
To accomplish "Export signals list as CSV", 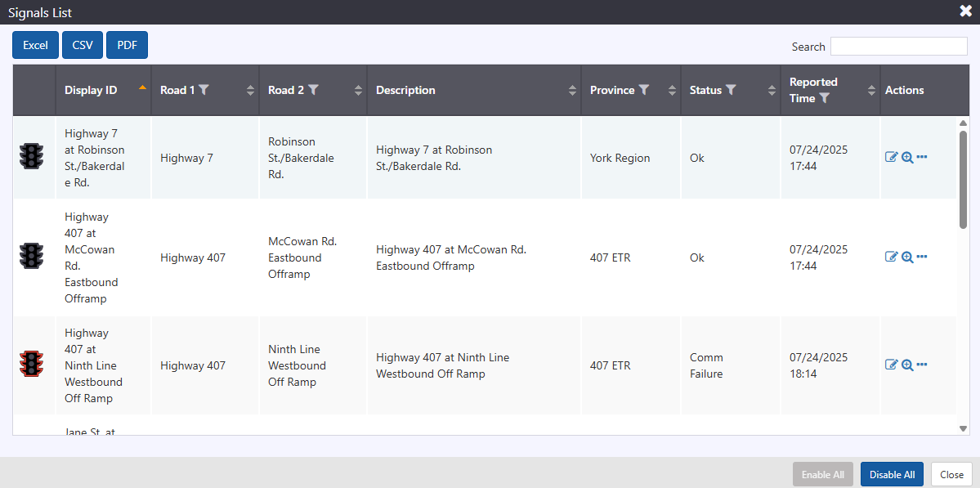I will click(83, 45).
